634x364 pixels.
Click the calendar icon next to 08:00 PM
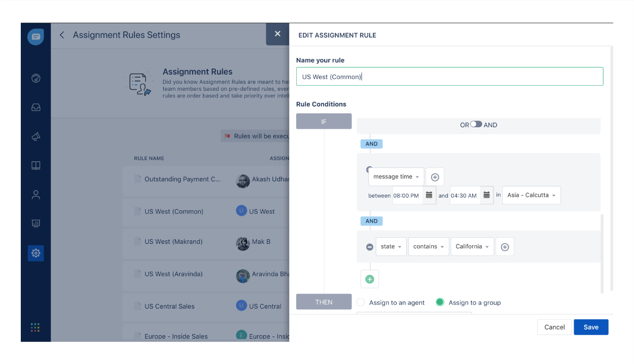[429, 195]
